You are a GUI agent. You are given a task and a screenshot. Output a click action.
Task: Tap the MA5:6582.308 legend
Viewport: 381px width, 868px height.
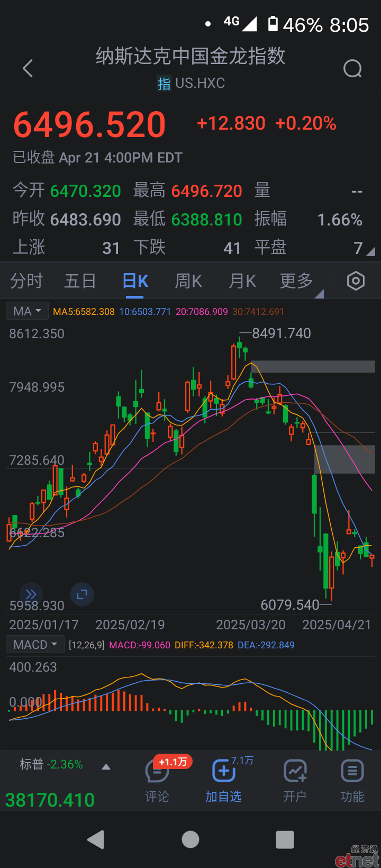coord(84,312)
